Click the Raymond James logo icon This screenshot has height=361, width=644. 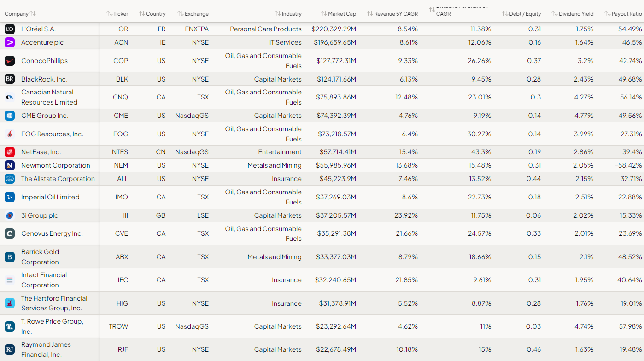coord(10,349)
